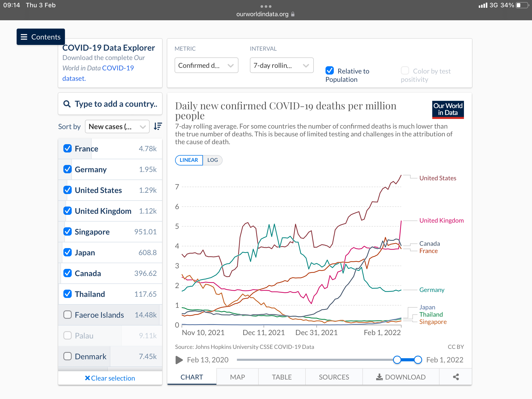The image size is (532, 399).
Task: Uncheck the Canada checkbox
Action: click(68, 273)
